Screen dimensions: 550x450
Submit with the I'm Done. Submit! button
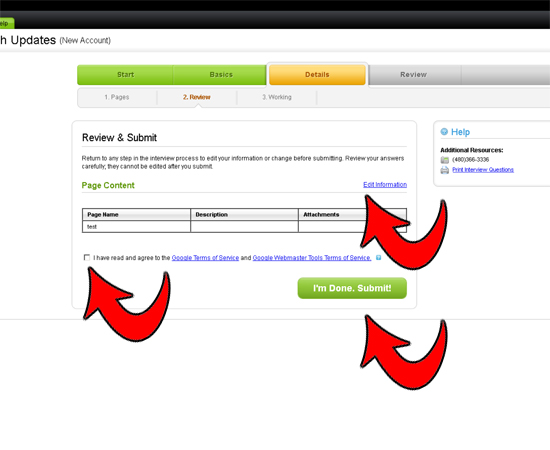(x=352, y=288)
